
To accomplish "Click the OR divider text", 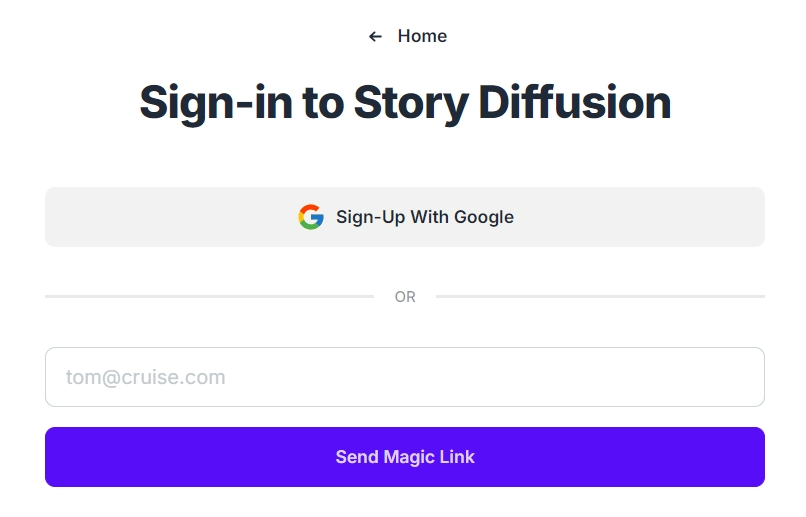I will pyautogui.click(x=405, y=297).
